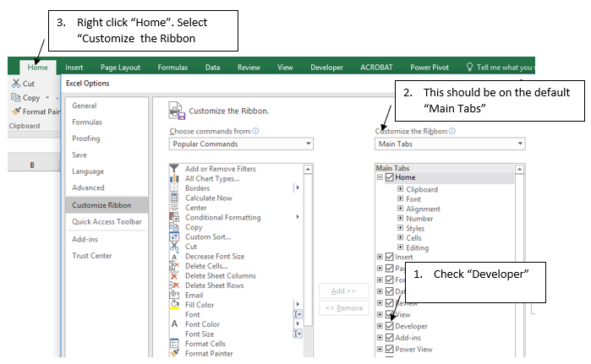
Task: Collapse the Home node in Main Tabs tree
Action: (380, 177)
